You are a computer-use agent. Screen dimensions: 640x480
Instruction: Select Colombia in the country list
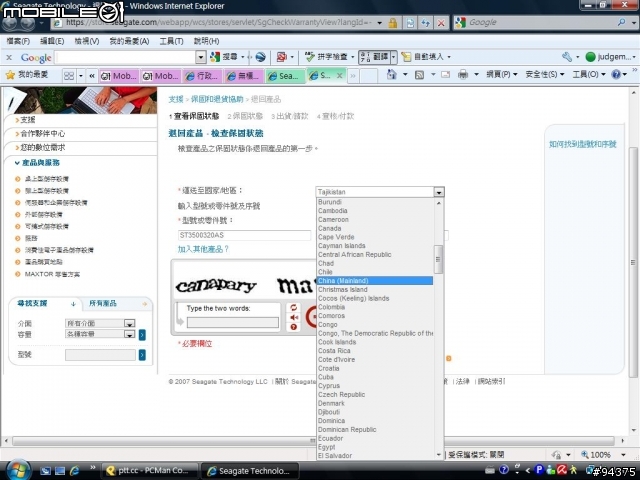375,307
